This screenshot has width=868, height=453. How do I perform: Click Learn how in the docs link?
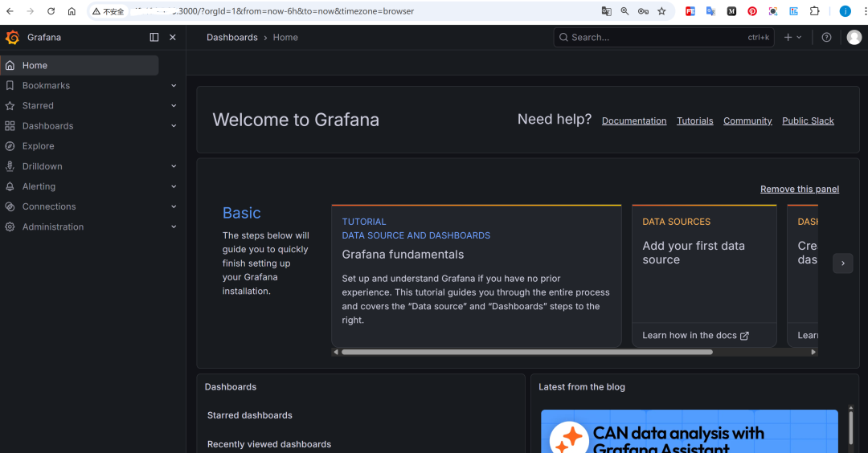click(x=695, y=335)
